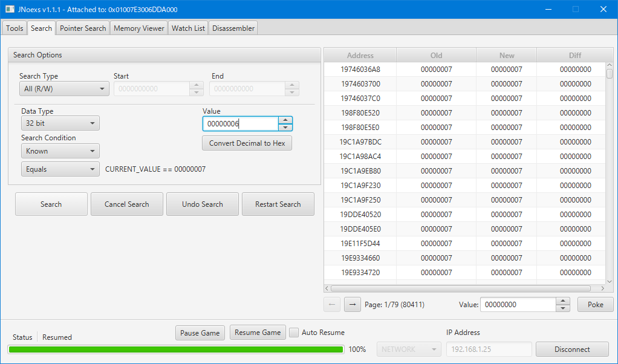Select address 19DDE405E0 in results
Screen dimensions: 618x364
tap(360, 229)
